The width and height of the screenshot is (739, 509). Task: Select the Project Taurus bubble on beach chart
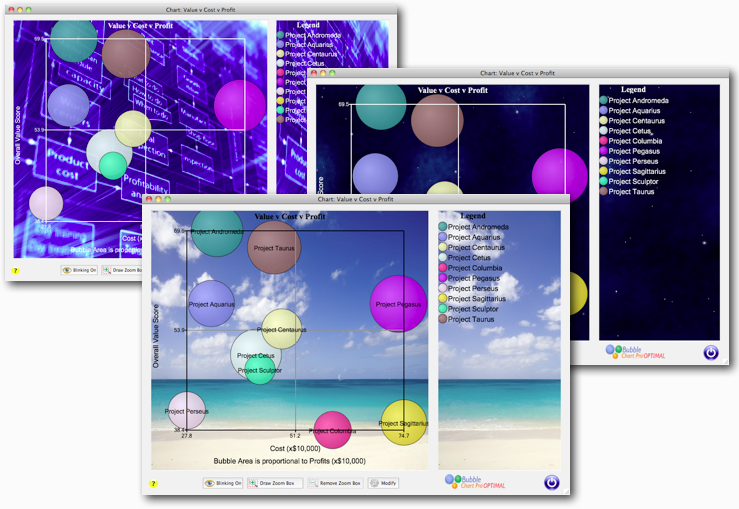click(273, 247)
